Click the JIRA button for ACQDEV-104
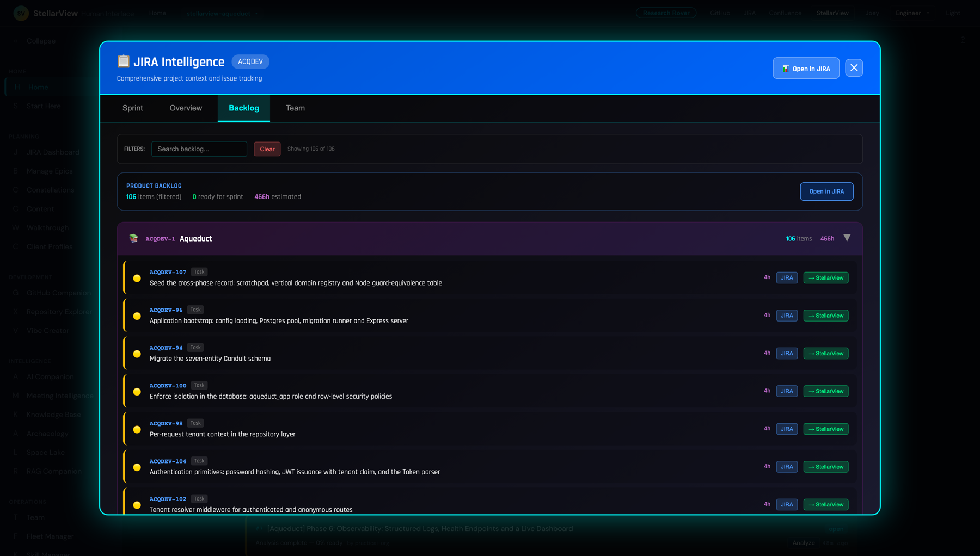 tap(787, 467)
